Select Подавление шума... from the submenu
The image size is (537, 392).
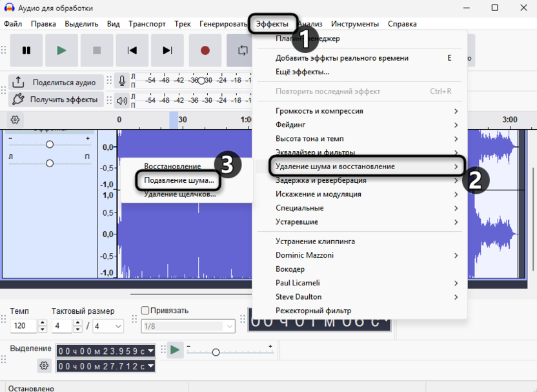point(179,180)
